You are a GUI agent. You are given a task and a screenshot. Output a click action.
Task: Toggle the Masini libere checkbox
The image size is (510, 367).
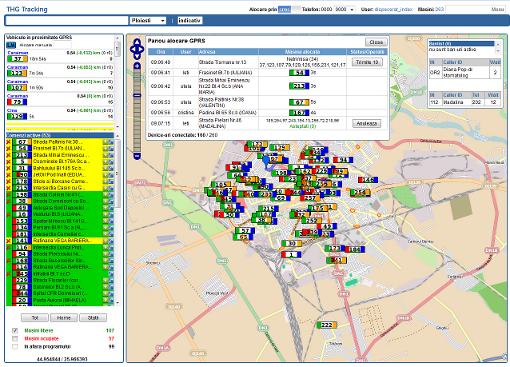pos(15,330)
